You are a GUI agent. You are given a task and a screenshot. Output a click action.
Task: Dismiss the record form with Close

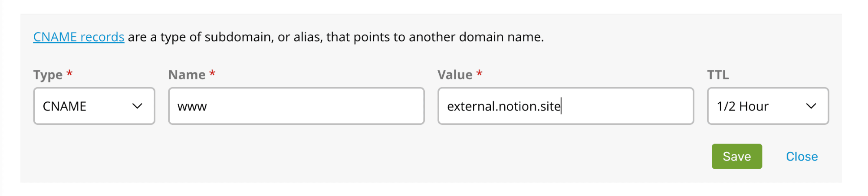point(802,157)
